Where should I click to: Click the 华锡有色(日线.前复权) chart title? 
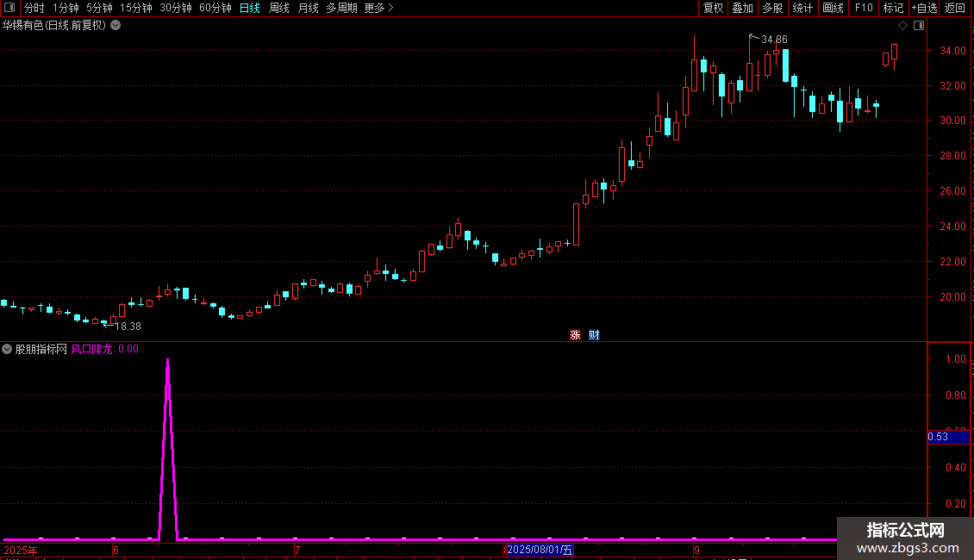(54, 26)
